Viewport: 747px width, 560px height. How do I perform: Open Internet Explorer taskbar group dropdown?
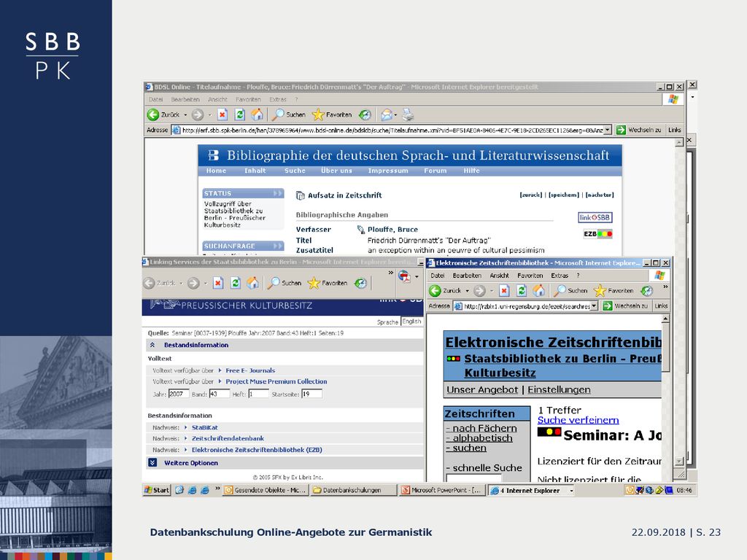coord(572,491)
